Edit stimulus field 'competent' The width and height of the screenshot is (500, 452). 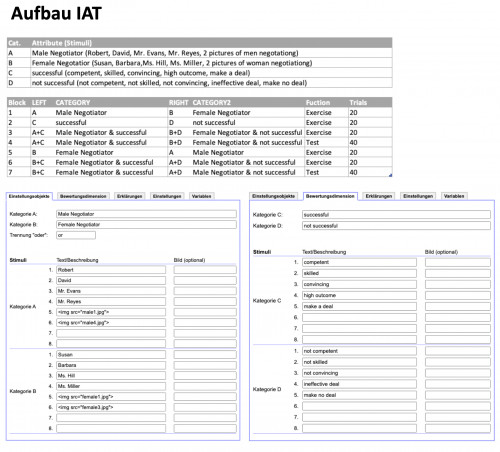(359, 262)
